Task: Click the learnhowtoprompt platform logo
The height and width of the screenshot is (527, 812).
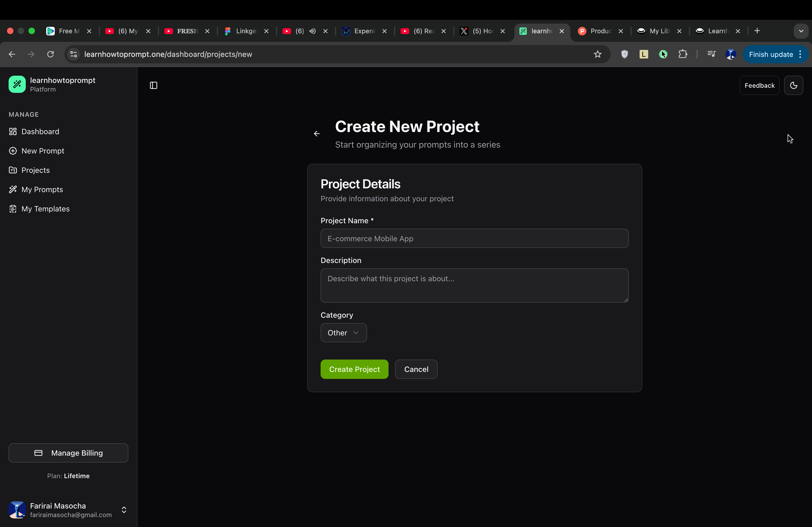Action: (x=17, y=84)
